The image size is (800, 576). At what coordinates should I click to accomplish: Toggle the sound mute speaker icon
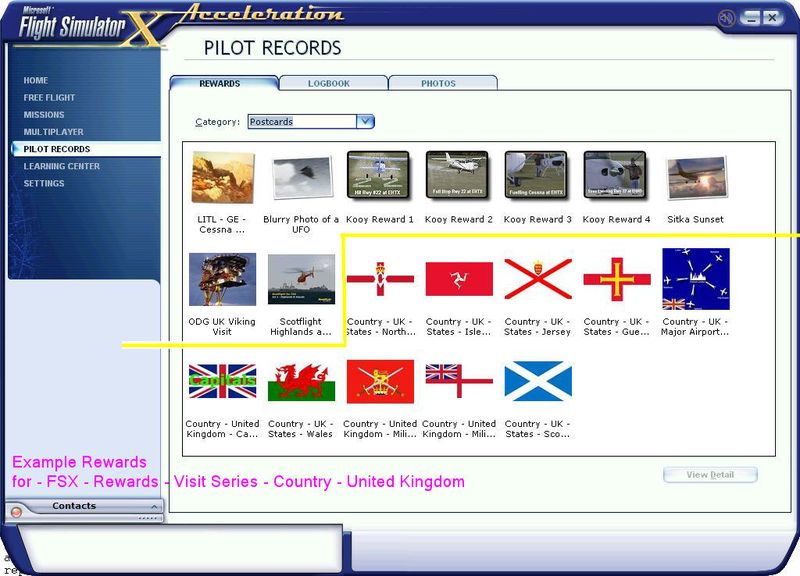pos(726,19)
